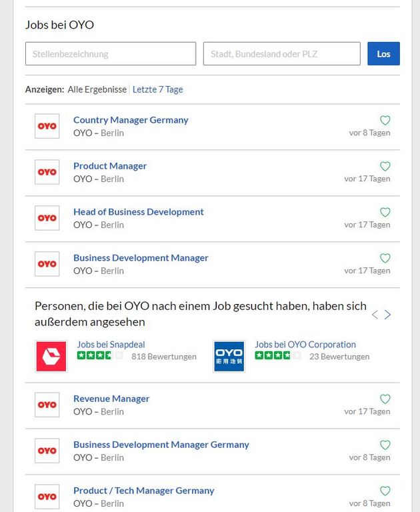The image size is (420, 512).
Task: Click the Snapdeal company logo
Action: click(51, 357)
